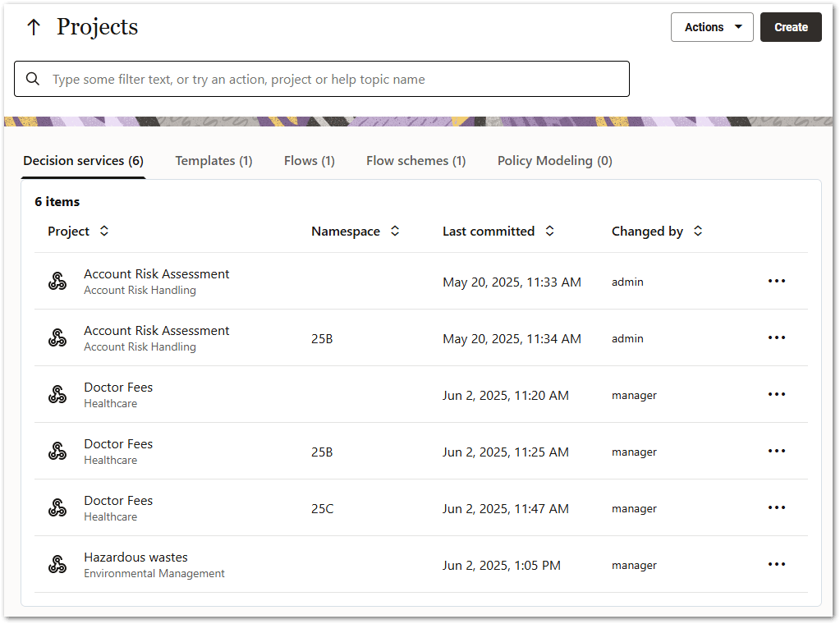Screen dimensions: 840x624
Task: Open the overflow menu for the first Doctor Fees row
Action: (776, 393)
